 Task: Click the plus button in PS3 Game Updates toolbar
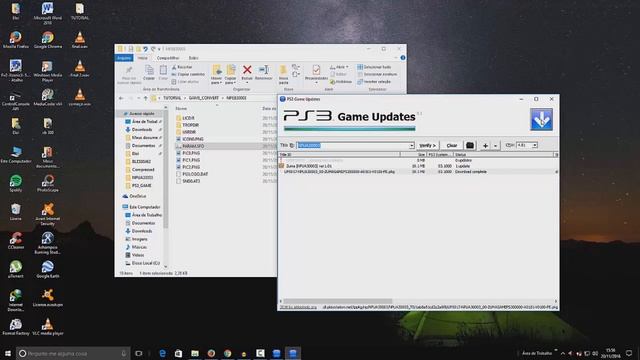tap(485, 146)
